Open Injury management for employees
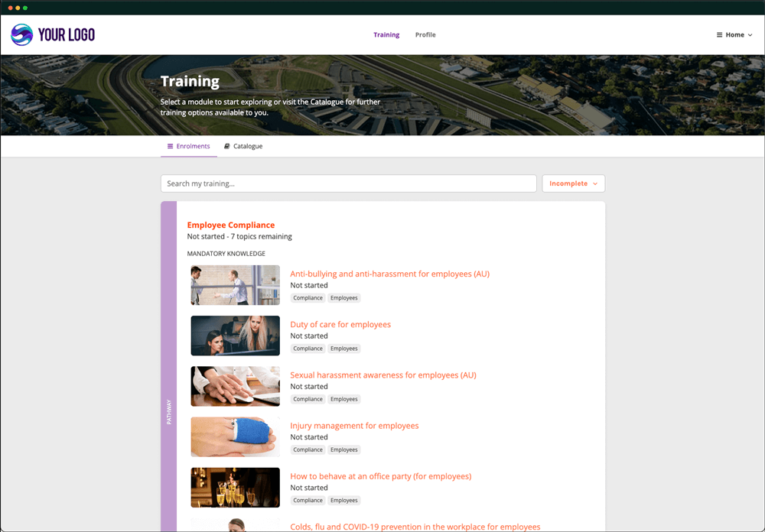Screen dimensions: 765x532 [x=354, y=425]
